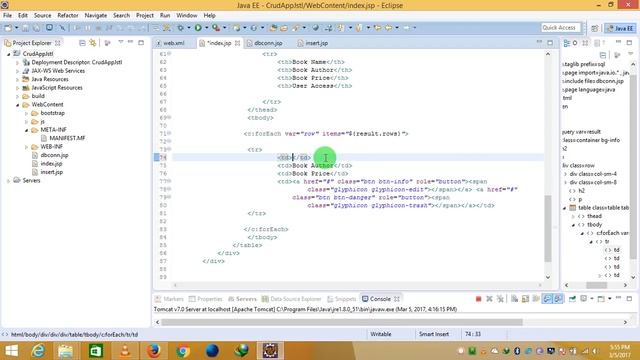Screen dimensions: 640x360
Task: Select thead node in Outline panel
Action: 594,216
